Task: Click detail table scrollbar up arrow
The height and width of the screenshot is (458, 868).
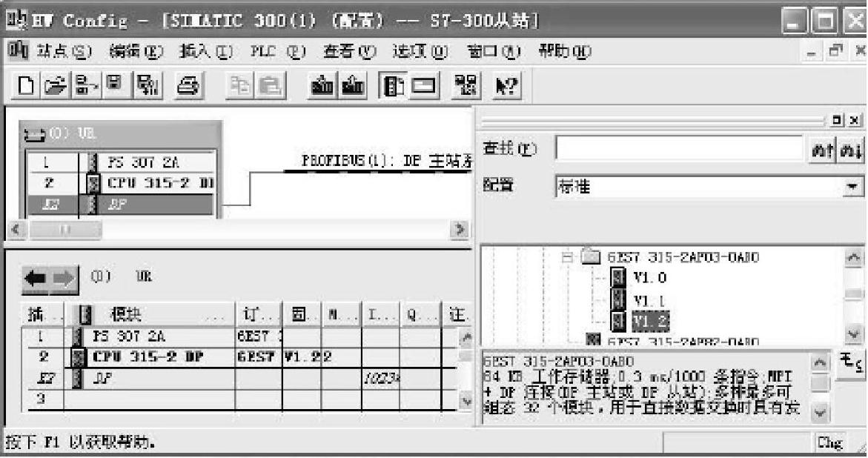Action: click(x=466, y=337)
